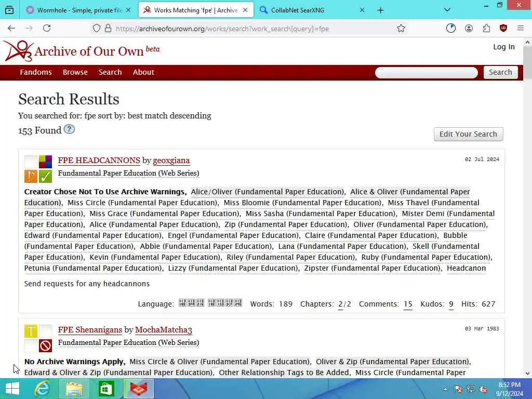Click the system tray network icon

click(471, 389)
